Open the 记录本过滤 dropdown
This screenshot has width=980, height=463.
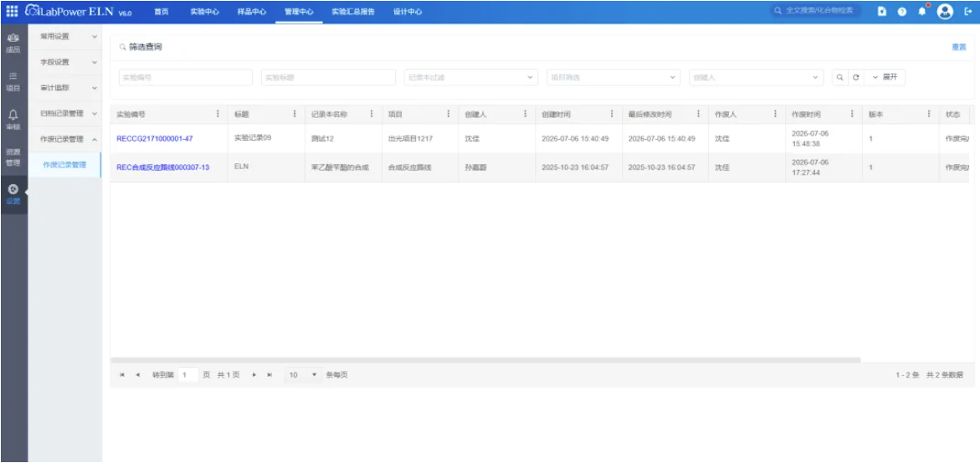click(x=470, y=78)
